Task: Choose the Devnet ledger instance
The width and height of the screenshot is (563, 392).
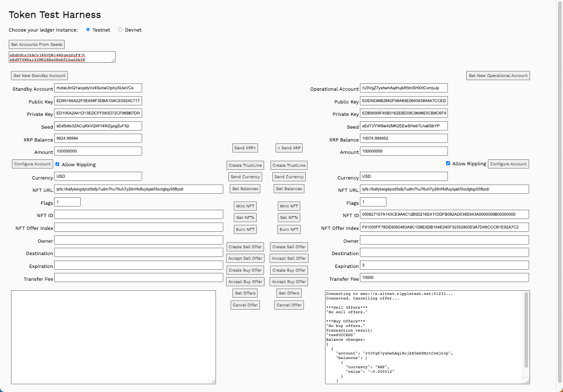Action: [121, 30]
